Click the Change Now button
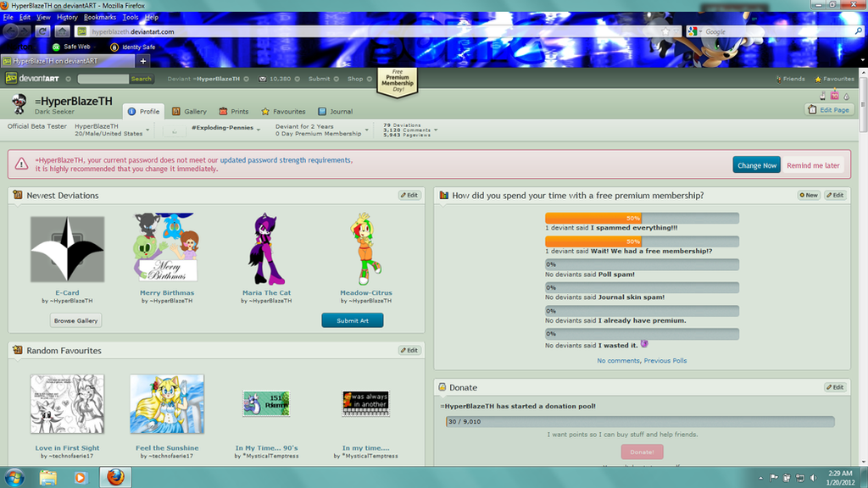Screen dimensions: 868x488 point(757,165)
